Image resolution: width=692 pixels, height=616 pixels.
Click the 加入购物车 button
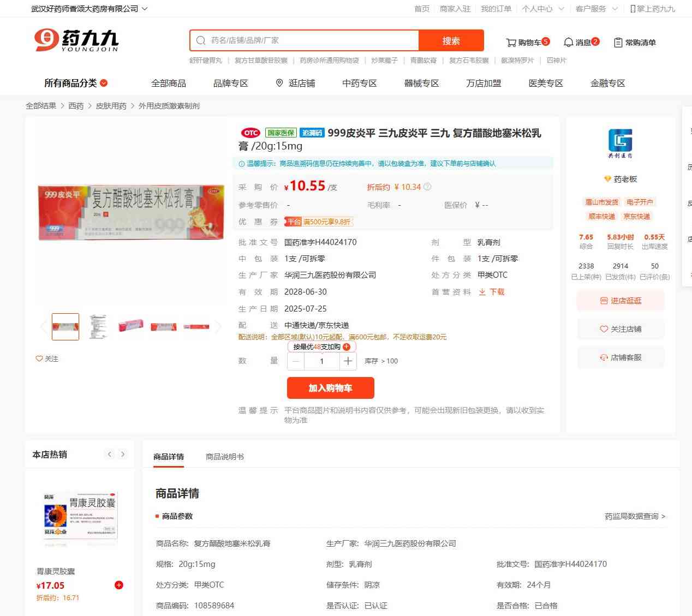click(x=331, y=388)
